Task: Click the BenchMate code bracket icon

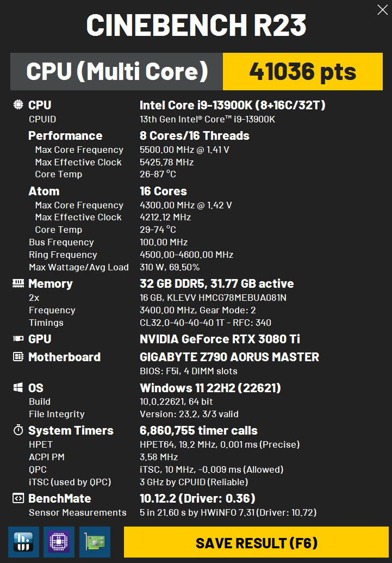Action: (18, 498)
